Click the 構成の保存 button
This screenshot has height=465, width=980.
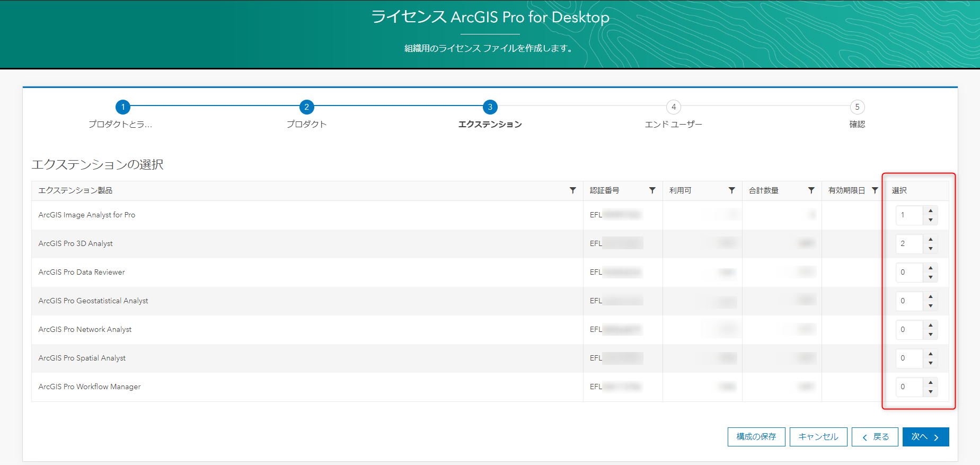(756, 437)
